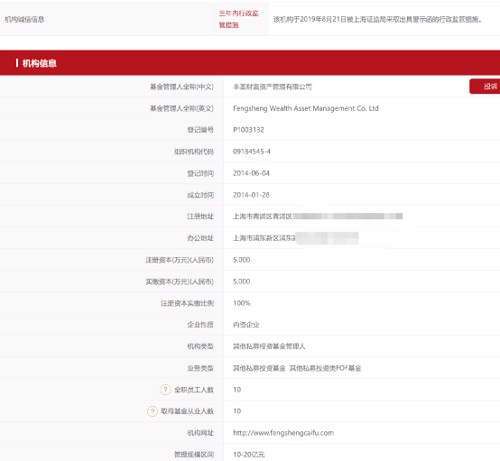500x461 pixels.
Task: Click the 投诉 complaint button
Action: [485, 87]
